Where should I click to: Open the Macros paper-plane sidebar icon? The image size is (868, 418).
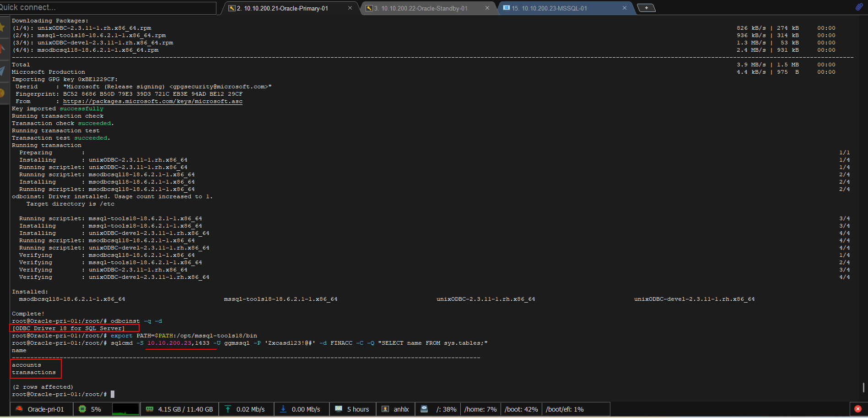(3, 71)
